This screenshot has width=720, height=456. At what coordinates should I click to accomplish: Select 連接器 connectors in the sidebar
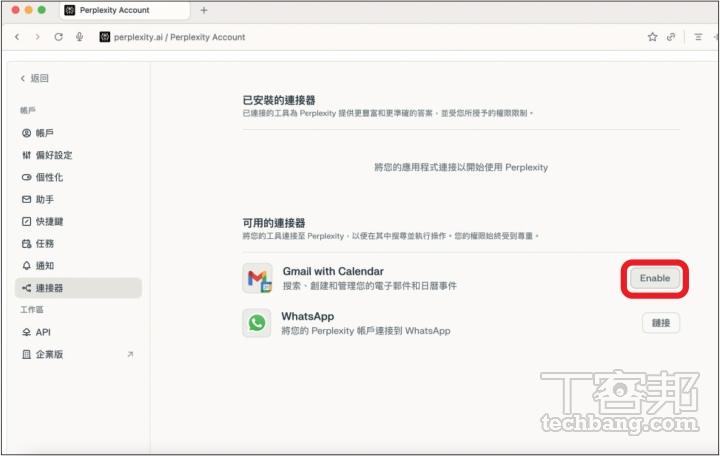click(49, 288)
